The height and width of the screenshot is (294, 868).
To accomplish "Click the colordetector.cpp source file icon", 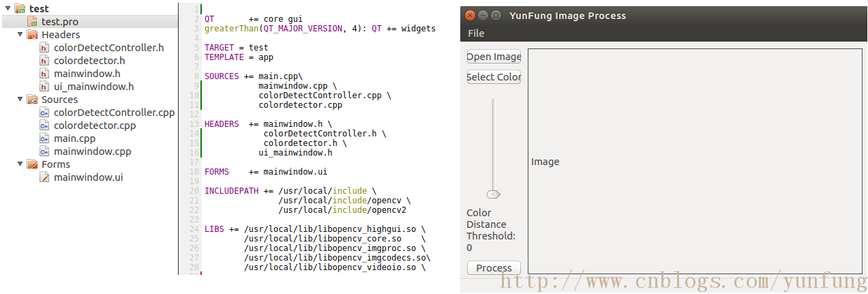I will point(44,126).
